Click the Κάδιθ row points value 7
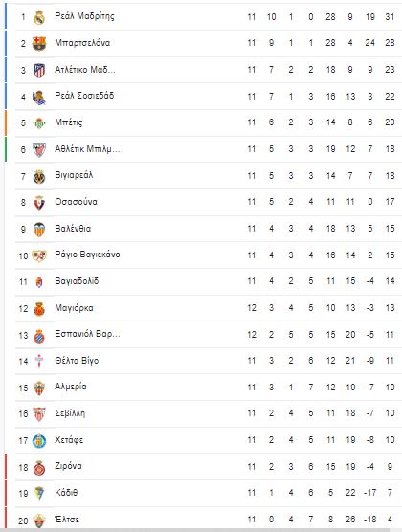 pos(390,493)
